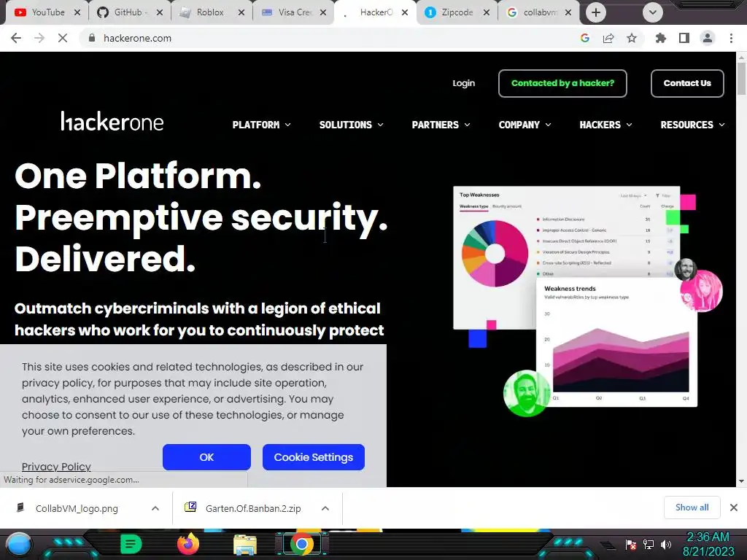The height and width of the screenshot is (560, 747).
Task: Expand the COMPANY menu
Action: [x=525, y=125]
